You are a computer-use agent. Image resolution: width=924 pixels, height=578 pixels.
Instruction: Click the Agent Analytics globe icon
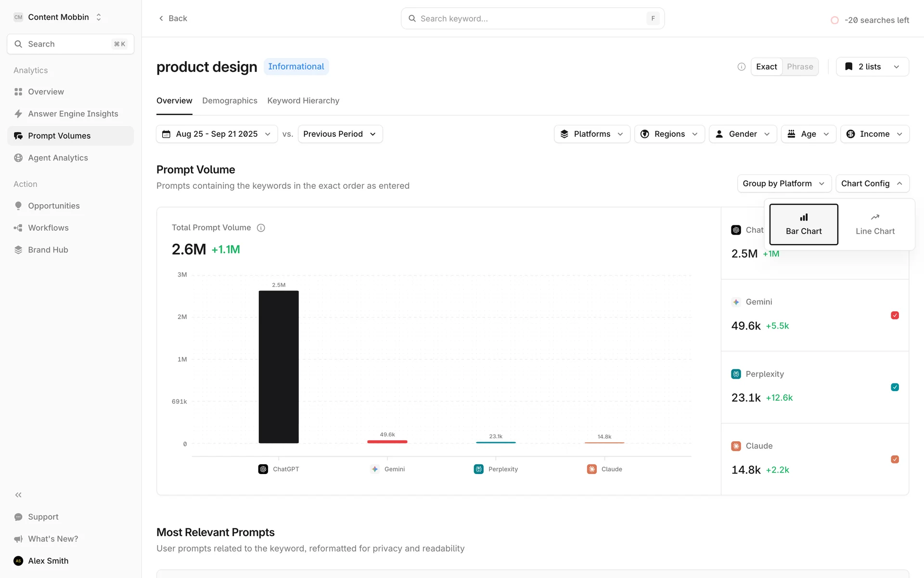18,158
